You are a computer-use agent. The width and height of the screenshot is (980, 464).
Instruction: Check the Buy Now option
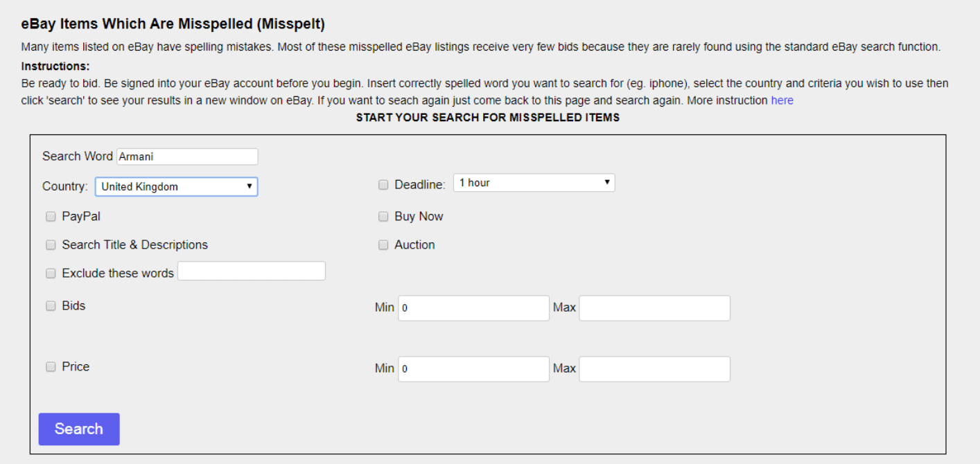383,217
